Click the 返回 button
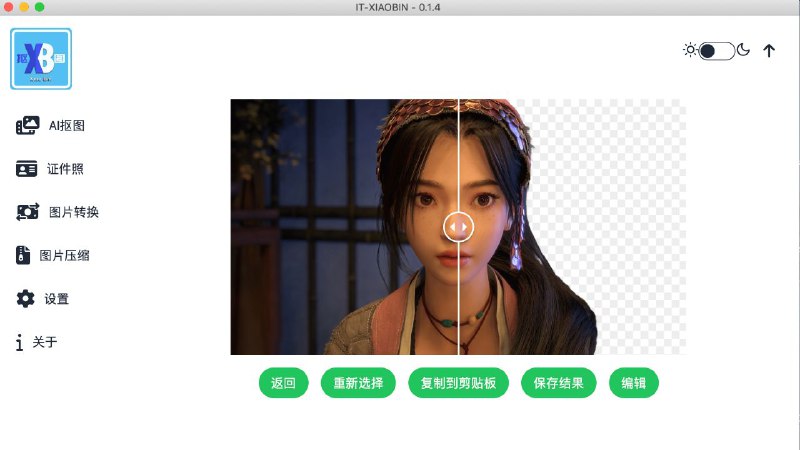The image size is (800, 450). point(283,383)
